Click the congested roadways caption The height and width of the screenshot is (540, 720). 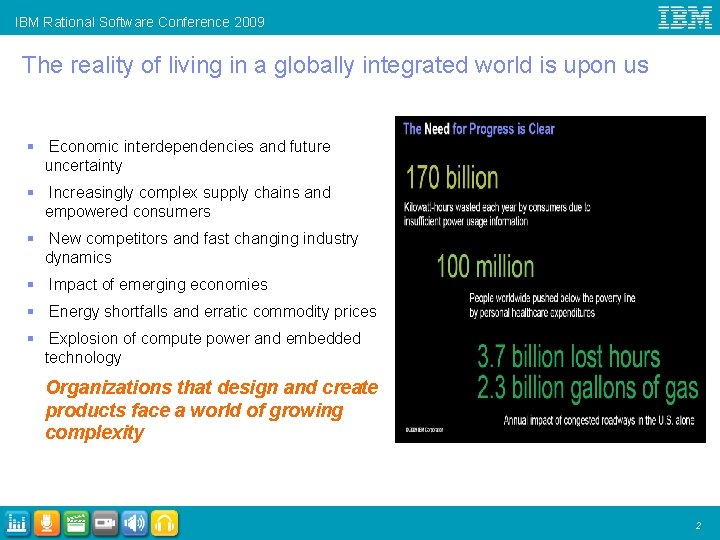[599, 421]
